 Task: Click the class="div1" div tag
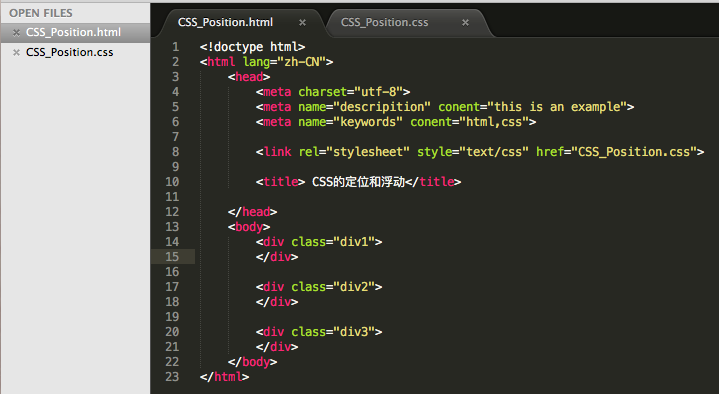pyautogui.click(x=319, y=242)
